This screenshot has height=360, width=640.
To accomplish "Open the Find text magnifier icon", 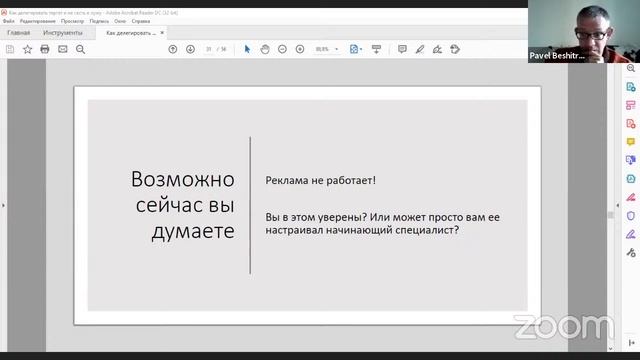I will point(80,49).
